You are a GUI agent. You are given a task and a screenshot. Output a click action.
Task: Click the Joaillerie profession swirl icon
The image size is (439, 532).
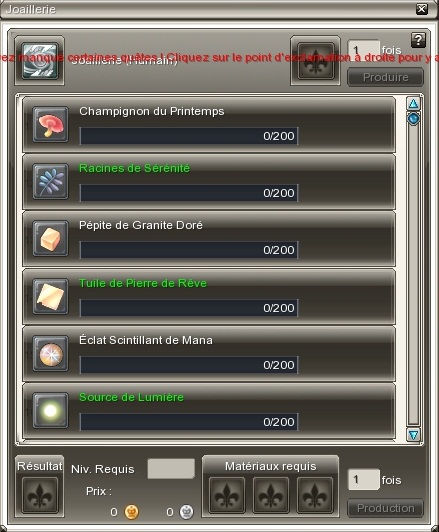point(39,60)
